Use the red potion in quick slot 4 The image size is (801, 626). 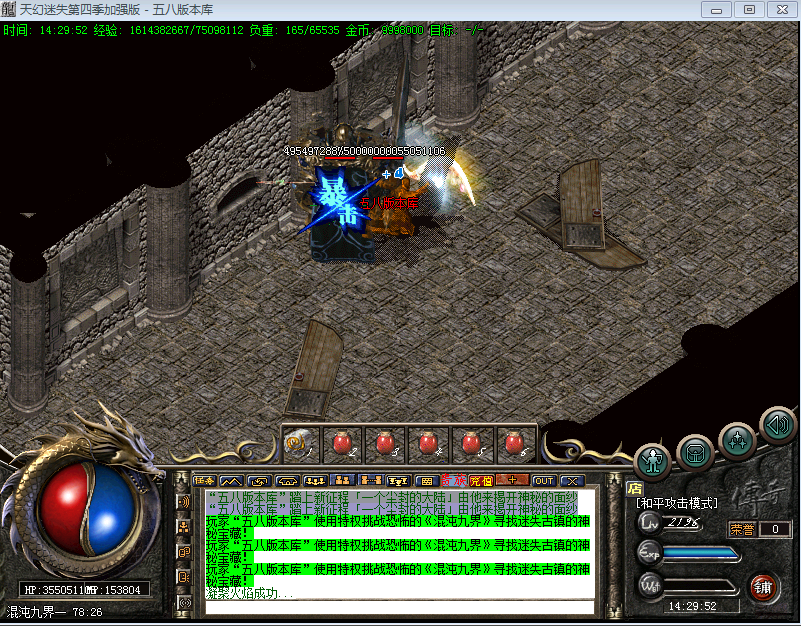click(x=429, y=443)
